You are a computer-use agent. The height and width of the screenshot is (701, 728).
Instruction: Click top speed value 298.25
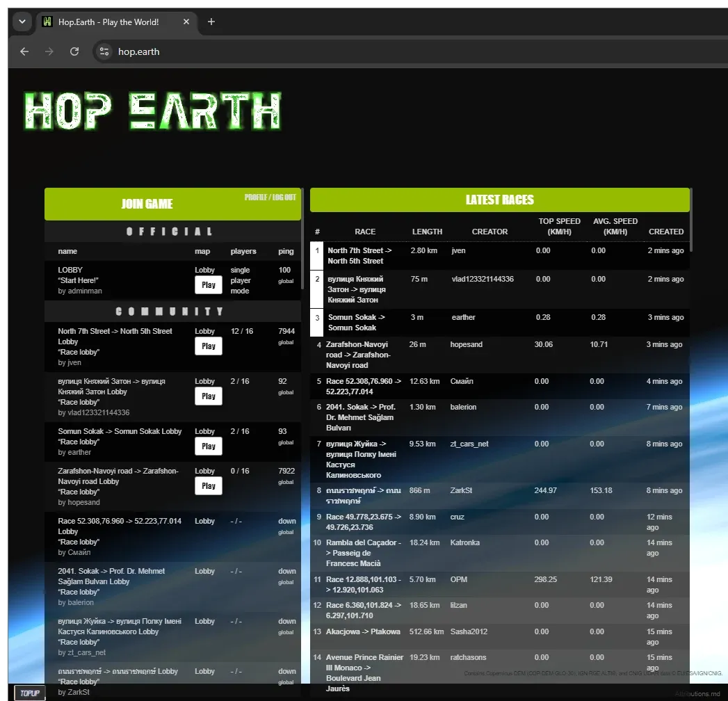click(546, 580)
